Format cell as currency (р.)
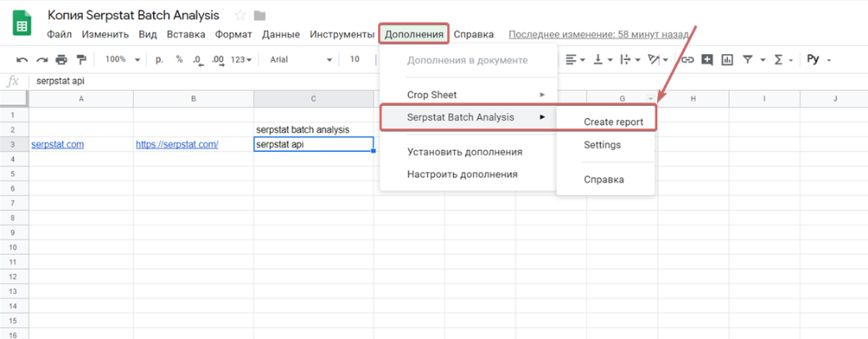Viewport: 868px width, 339px height. pyautogui.click(x=159, y=59)
